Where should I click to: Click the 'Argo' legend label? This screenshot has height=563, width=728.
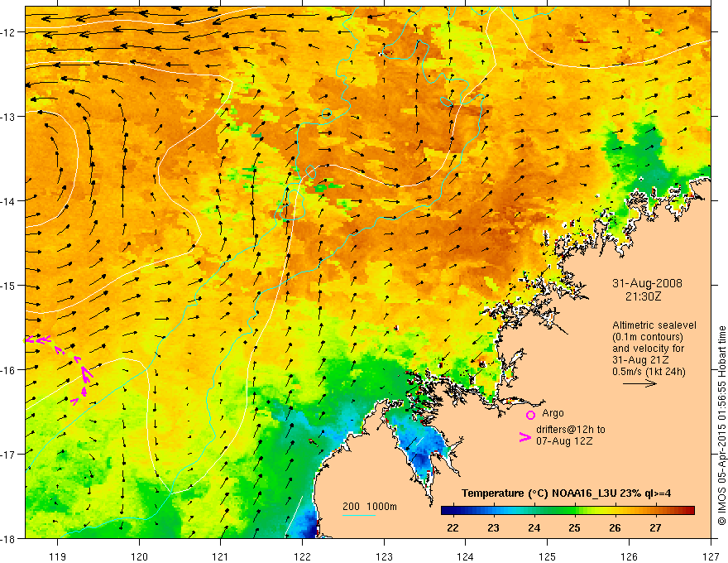553,413
